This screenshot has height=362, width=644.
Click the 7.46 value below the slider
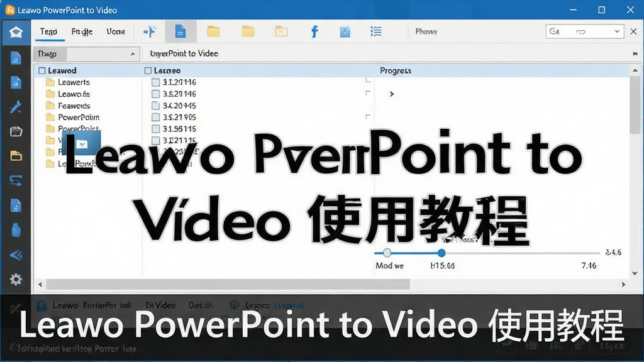[x=589, y=266]
